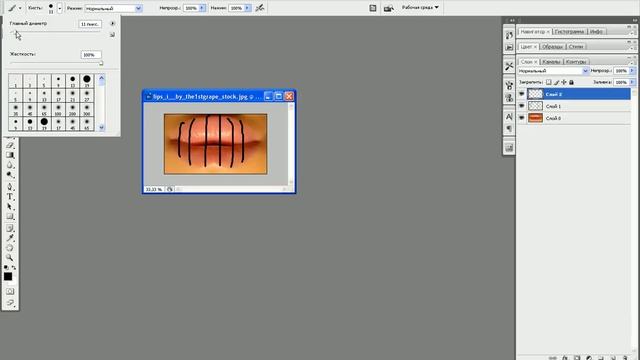
Task: Select the Dodge tool in toolbox
Action: [x=10, y=175]
